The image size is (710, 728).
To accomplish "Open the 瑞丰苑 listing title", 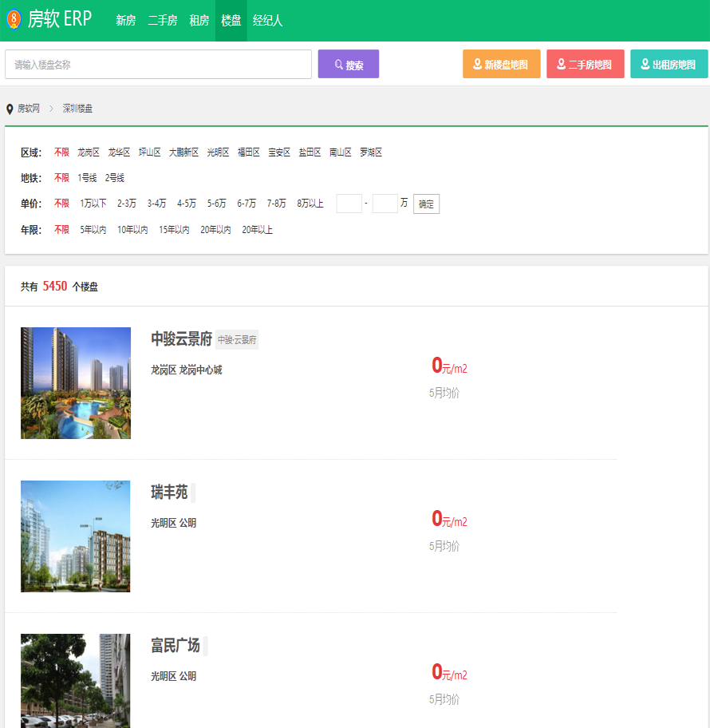I will pyautogui.click(x=169, y=493).
